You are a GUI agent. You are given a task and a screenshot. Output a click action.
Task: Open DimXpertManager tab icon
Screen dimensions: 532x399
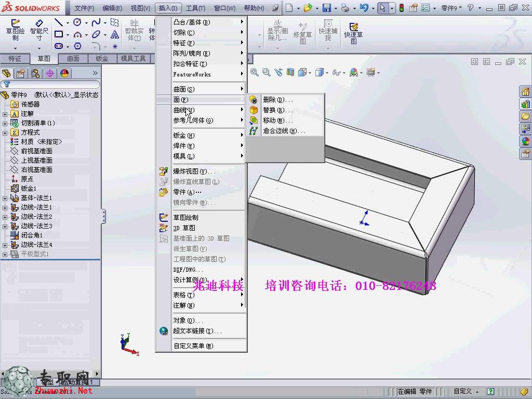point(50,73)
